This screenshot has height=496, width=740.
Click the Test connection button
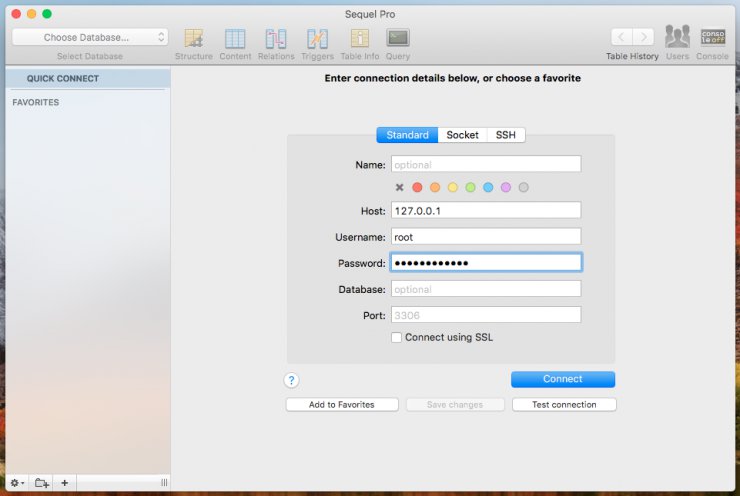[x=564, y=404]
